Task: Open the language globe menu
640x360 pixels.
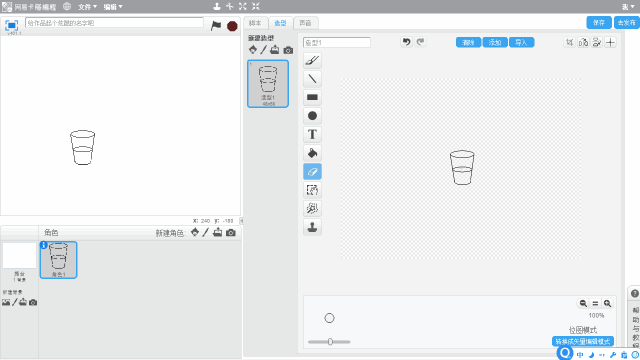Action: point(67,7)
